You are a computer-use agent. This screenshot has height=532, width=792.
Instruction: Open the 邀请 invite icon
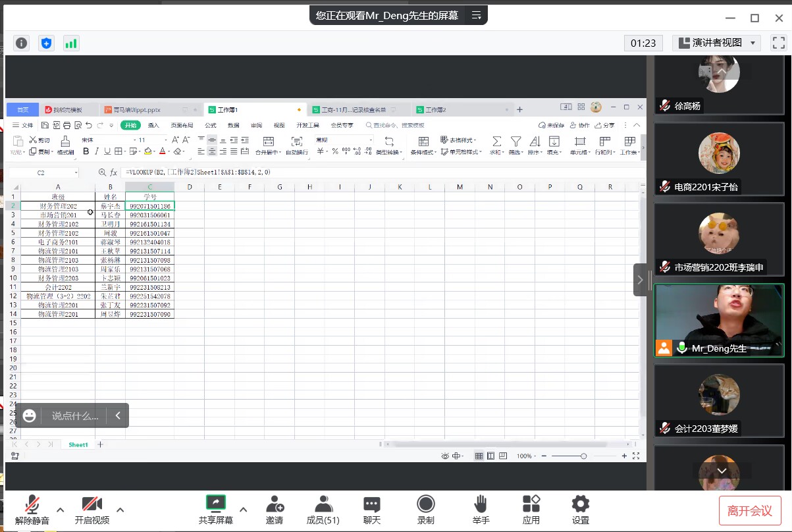point(275,510)
